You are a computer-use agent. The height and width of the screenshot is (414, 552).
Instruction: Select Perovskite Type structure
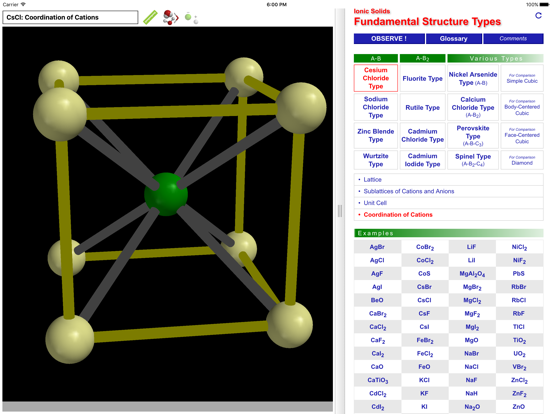(x=472, y=136)
